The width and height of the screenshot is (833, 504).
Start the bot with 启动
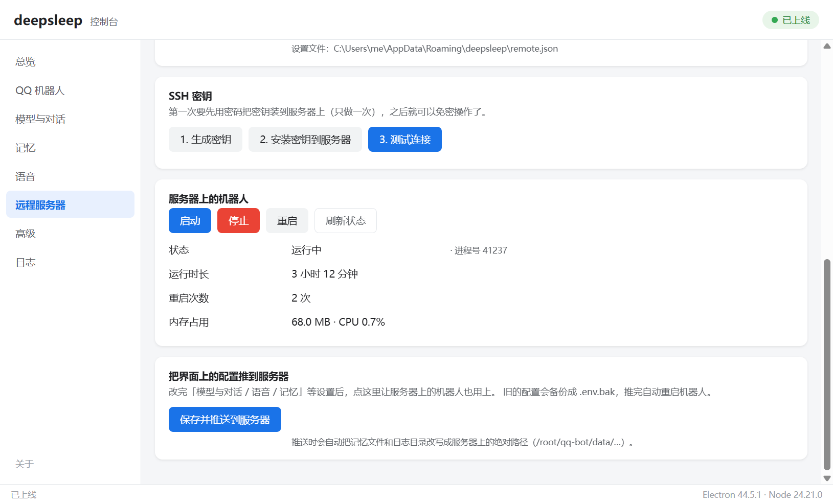pos(190,220)
